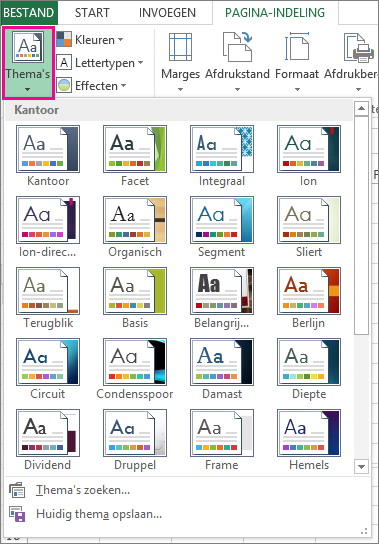Apply the Ion-directiekamer theme thumbnail
The height and width of the screenshot is (544, 379).
click(x=48, y=220)
